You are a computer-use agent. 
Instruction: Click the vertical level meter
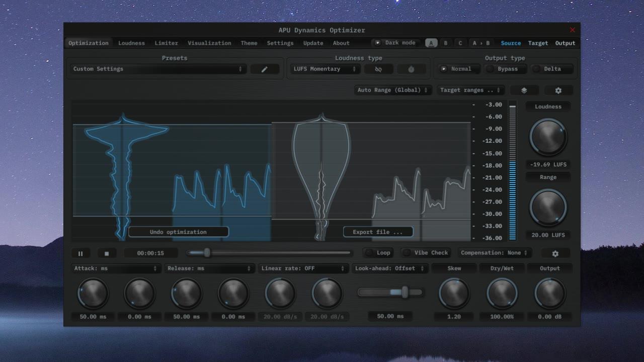513,171
